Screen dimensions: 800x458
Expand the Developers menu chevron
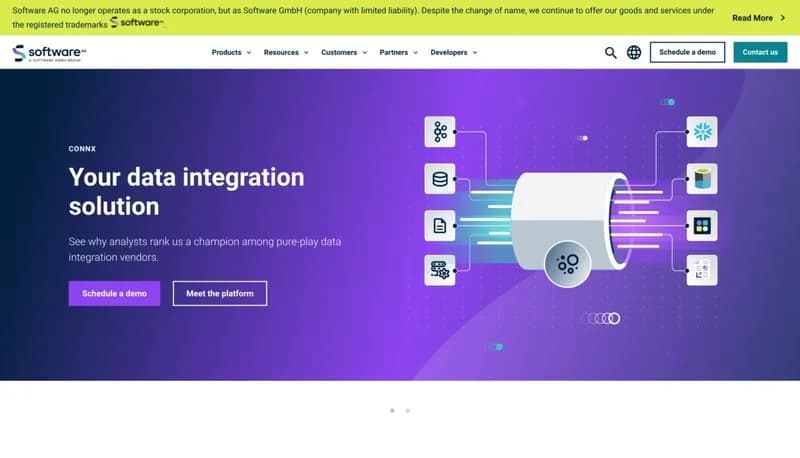click(475, 53)
